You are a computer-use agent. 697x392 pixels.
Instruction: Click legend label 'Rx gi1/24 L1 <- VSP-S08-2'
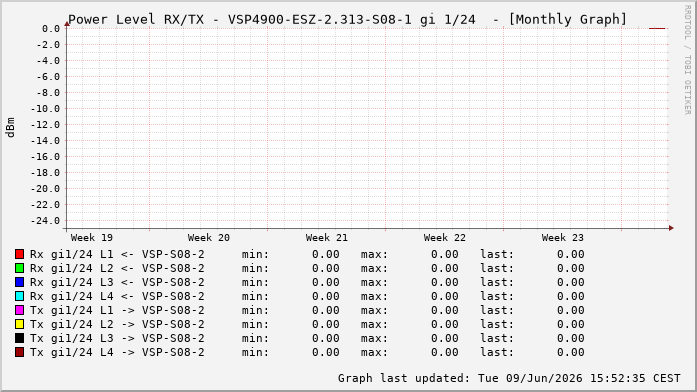117,254
